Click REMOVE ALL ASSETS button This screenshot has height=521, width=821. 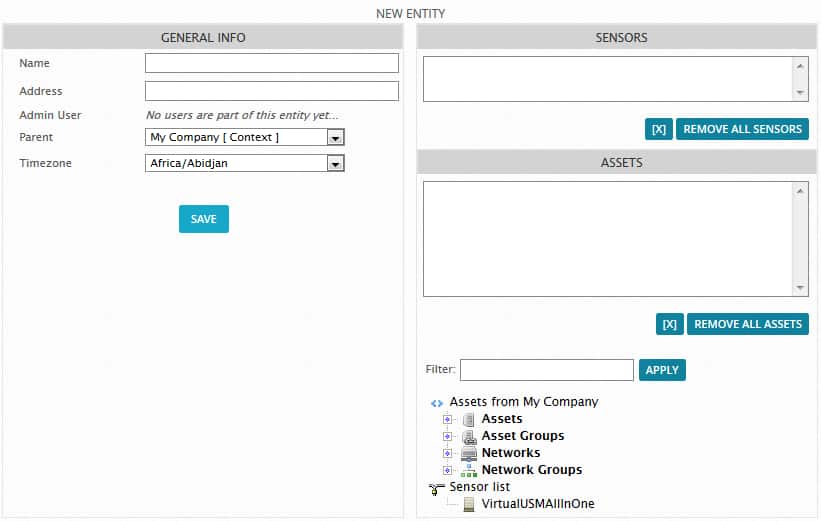(748, 324)
